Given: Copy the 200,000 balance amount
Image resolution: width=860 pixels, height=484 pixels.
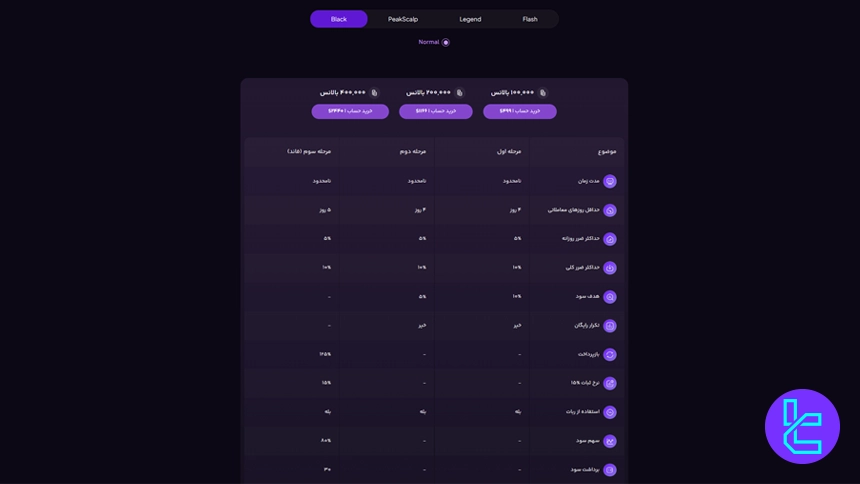Looking at the screenshot, I should 459,93.
